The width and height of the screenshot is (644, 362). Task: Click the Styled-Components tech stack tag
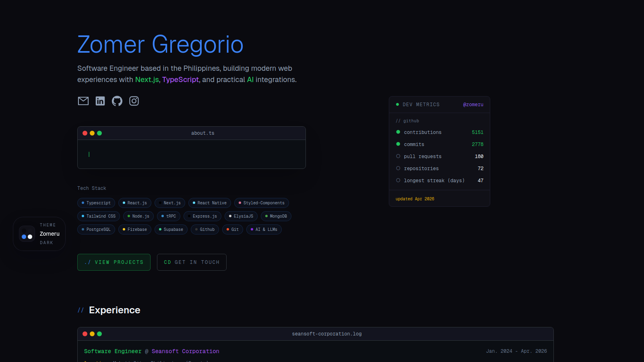pos(262,203)
